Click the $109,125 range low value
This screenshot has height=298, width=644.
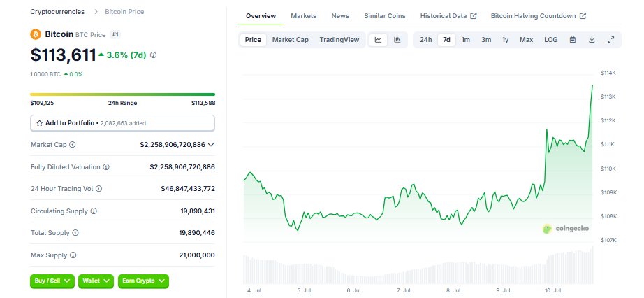tap(42, 103)
